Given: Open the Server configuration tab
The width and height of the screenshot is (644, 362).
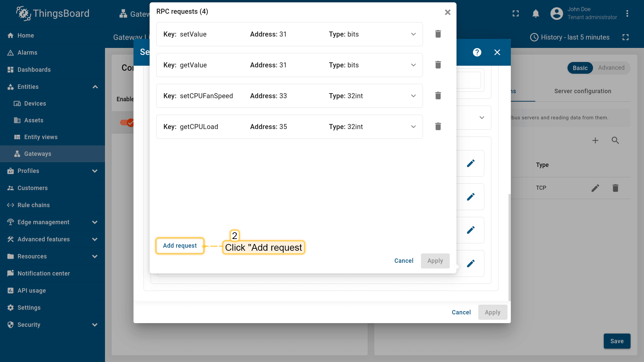Looking at the screenshot, I should point(583,91).
